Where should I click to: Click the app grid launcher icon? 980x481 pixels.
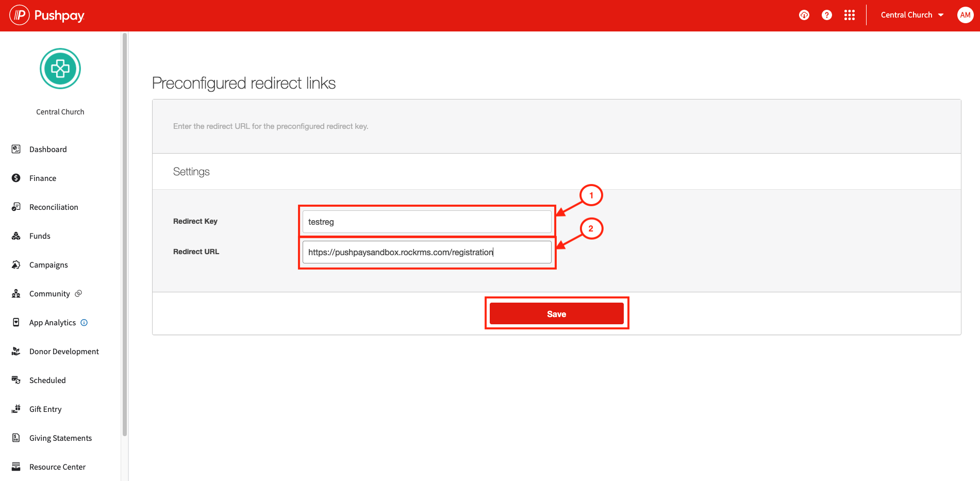pyautogui.click(x=850, y=15)
